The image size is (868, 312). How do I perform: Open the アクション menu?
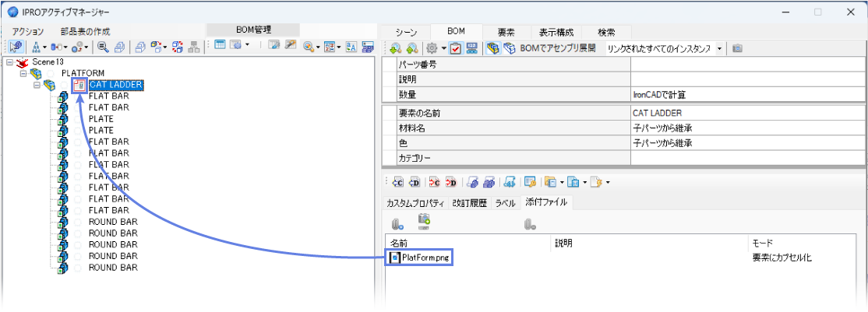[28, 31]
